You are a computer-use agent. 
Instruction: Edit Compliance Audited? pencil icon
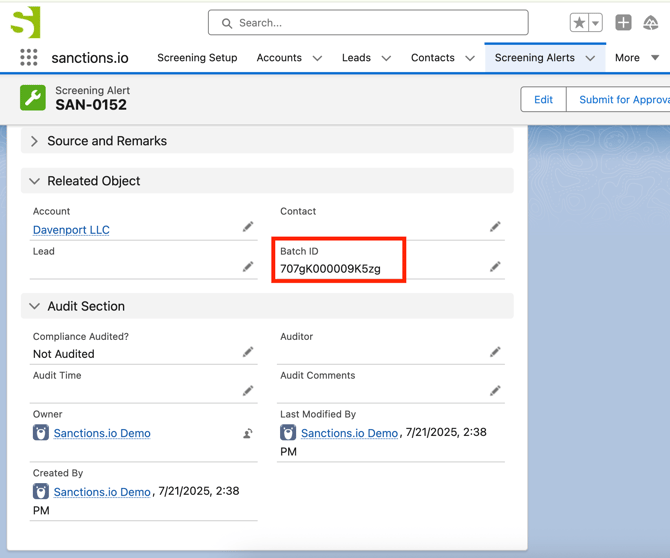(x=248, y=352)
